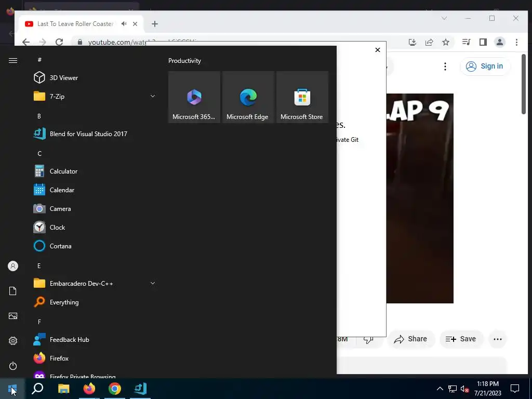Click the C letter header
This screenshot has width=532, height=399.
39,154
